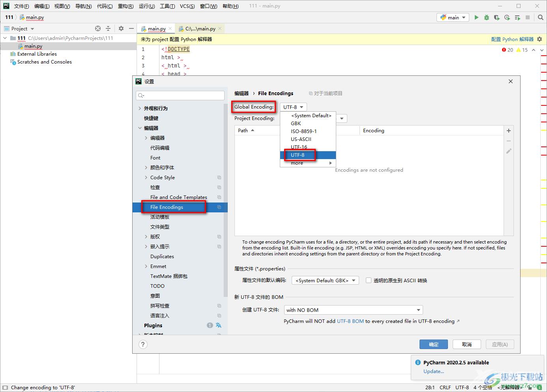Collapse the 编辑器 settings section
The height and width of the screenshot is (392, 547).
point(140,128)
